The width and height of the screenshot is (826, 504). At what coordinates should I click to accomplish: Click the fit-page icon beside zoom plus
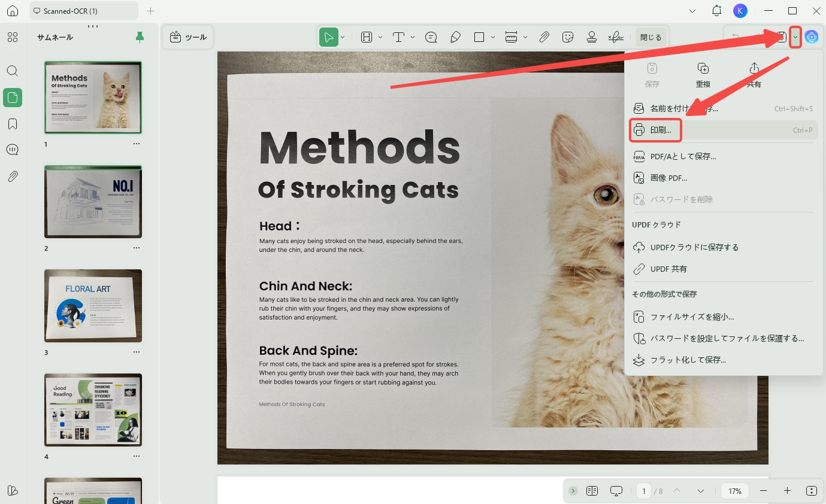(812, 491)
